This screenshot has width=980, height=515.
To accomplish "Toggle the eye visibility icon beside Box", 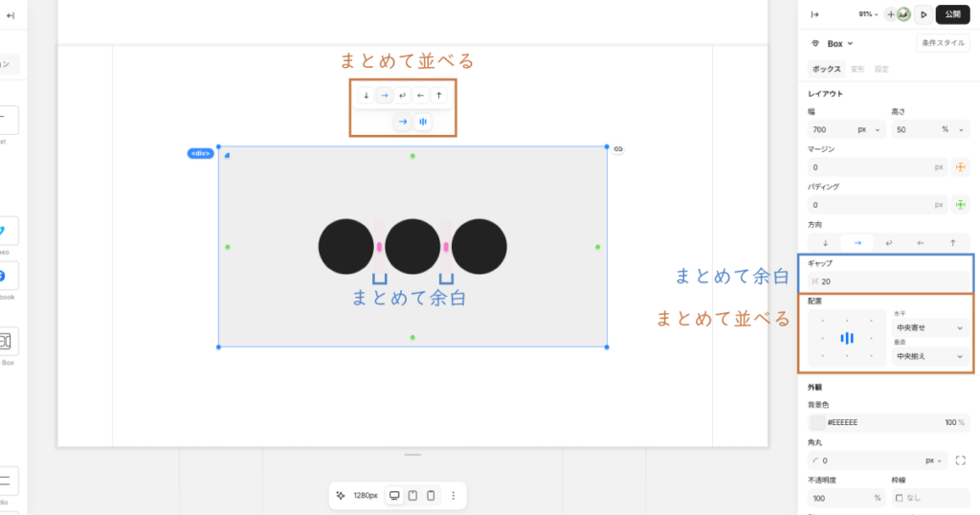I will point(815,44).
